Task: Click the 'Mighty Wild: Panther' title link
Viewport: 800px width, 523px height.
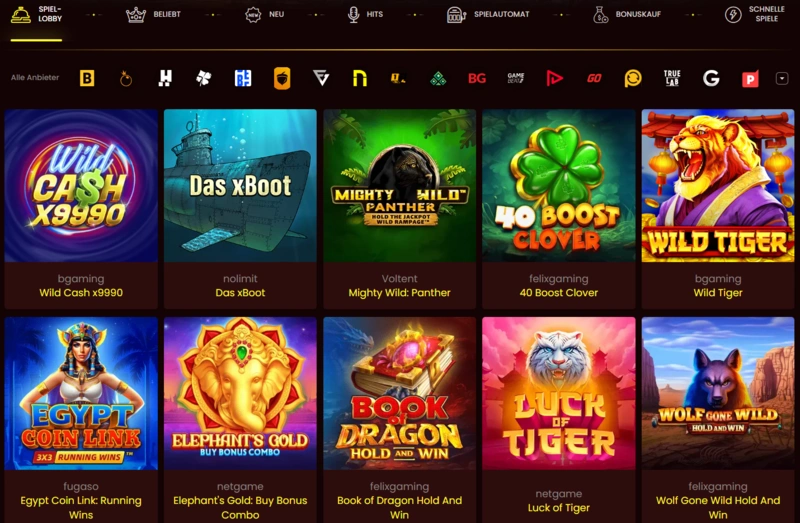Action: point(399,293)
